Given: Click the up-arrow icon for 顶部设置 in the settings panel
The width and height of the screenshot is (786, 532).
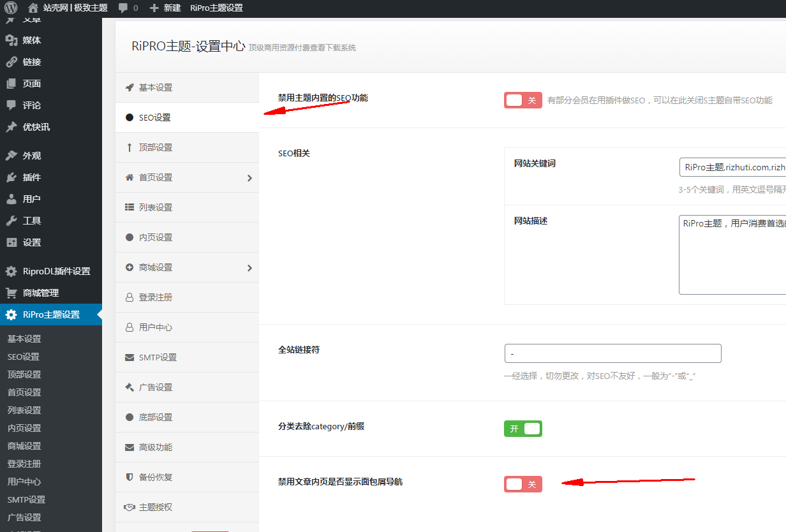Looking at the screenshot, I should [130, 147].
